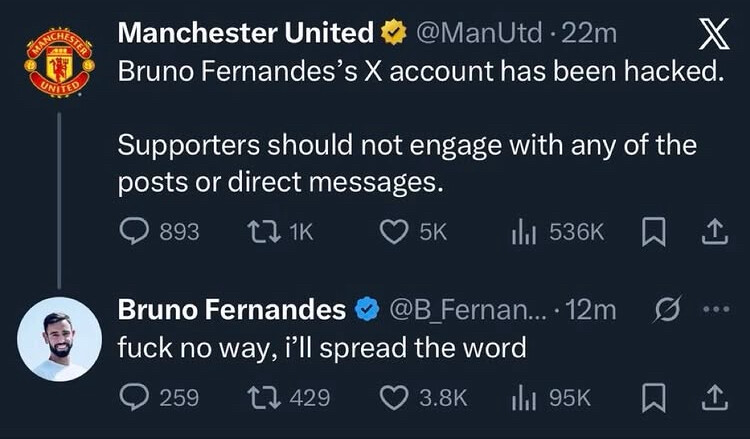Reply to Manchester United's post

click(134, 231)
